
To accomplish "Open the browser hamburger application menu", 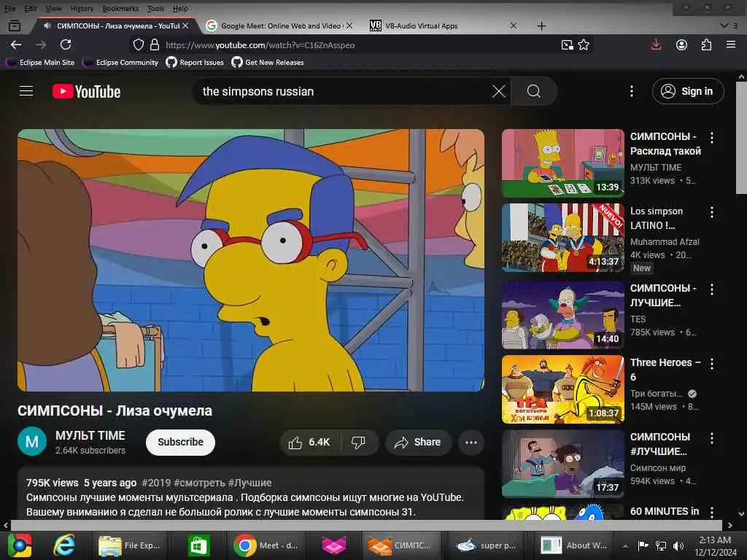I will click(731, 44).
